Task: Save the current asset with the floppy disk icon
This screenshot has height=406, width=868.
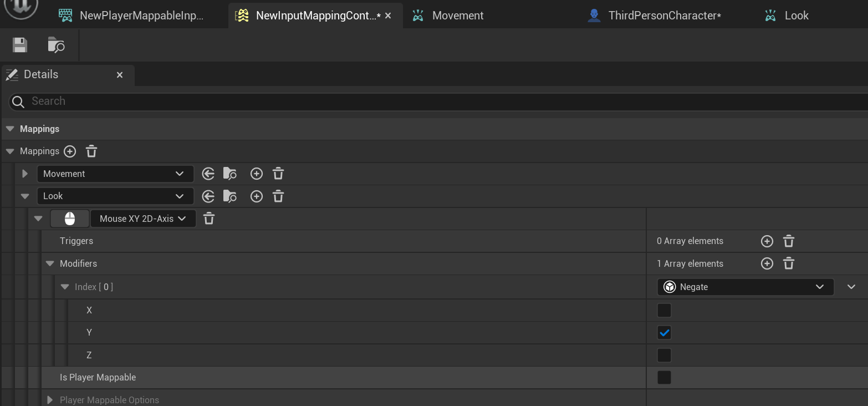Action: (20, 45)
